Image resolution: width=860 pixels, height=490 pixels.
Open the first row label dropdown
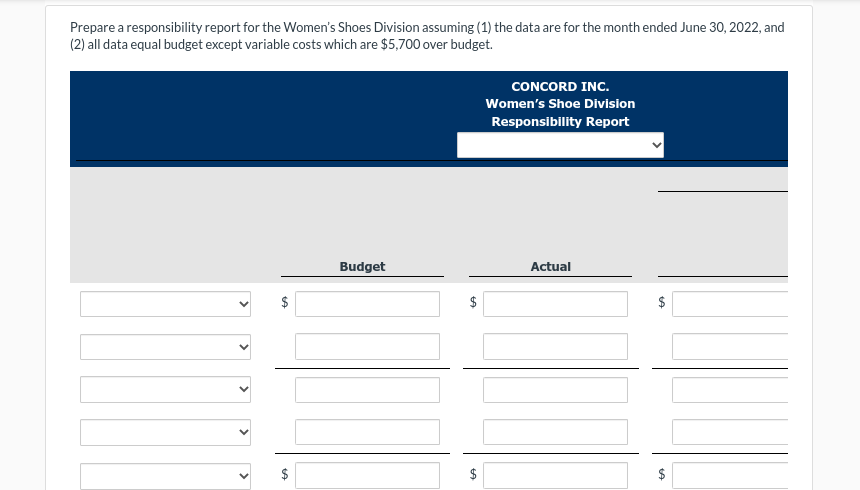[x=165, y=304]
